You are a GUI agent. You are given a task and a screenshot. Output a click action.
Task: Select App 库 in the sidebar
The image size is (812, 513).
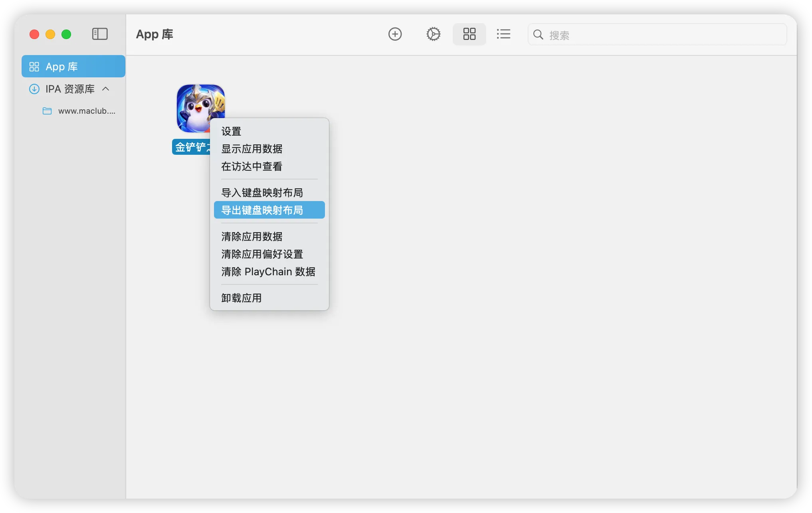73,66
